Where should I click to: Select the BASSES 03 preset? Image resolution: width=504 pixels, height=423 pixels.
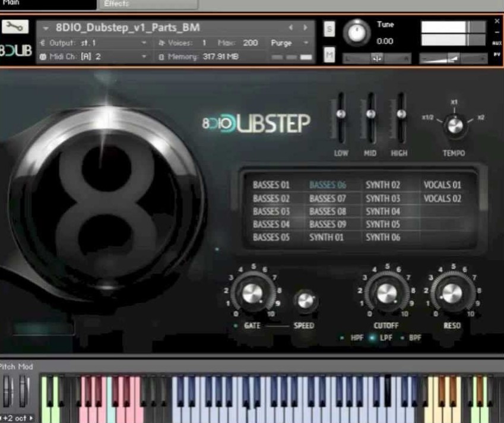(271, 211)
